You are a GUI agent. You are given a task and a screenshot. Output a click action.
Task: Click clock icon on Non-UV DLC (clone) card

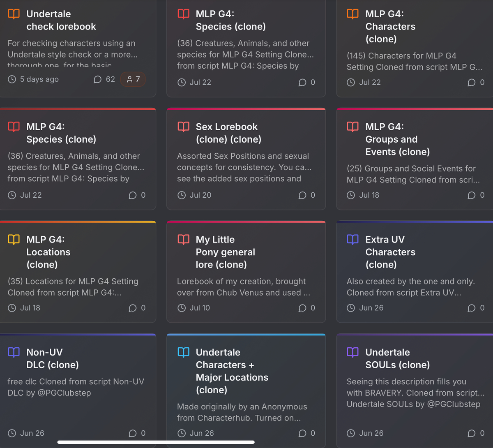click(12, 433)
